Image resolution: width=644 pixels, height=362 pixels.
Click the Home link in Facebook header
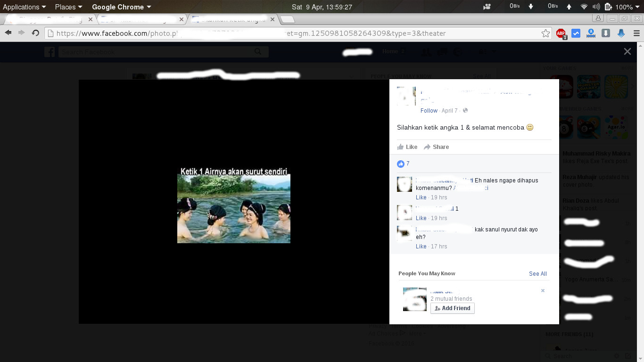(x=390, y=51)
